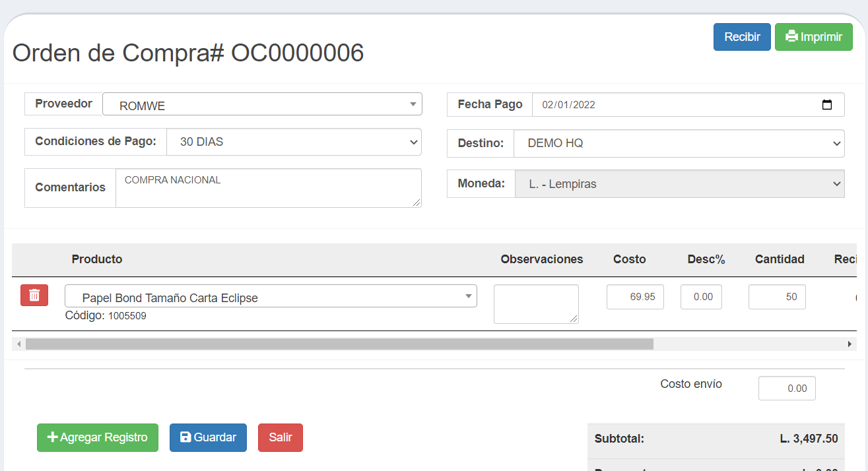Click Salir to exit the order
The height and width of the screenshot is (471, 868).
coord(280,437)
